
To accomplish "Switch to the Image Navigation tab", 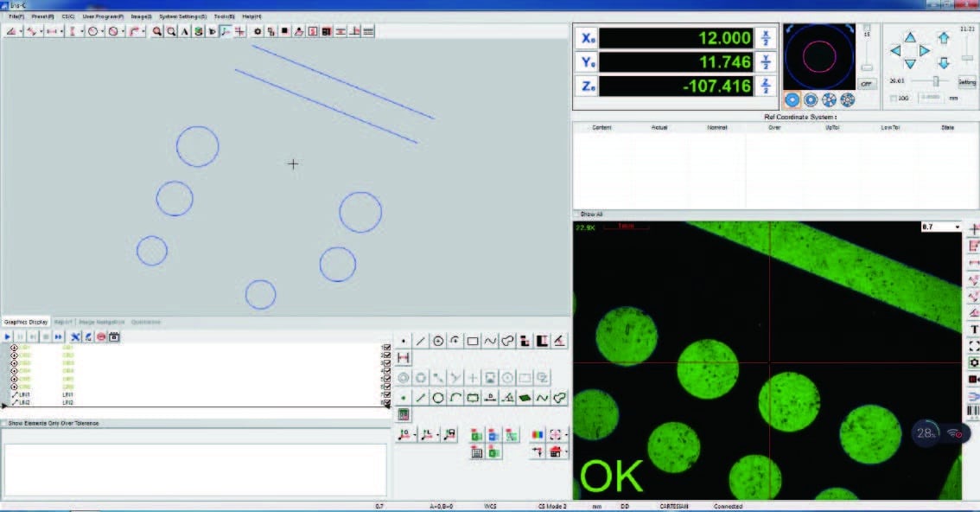I will (x=101, y=323).
